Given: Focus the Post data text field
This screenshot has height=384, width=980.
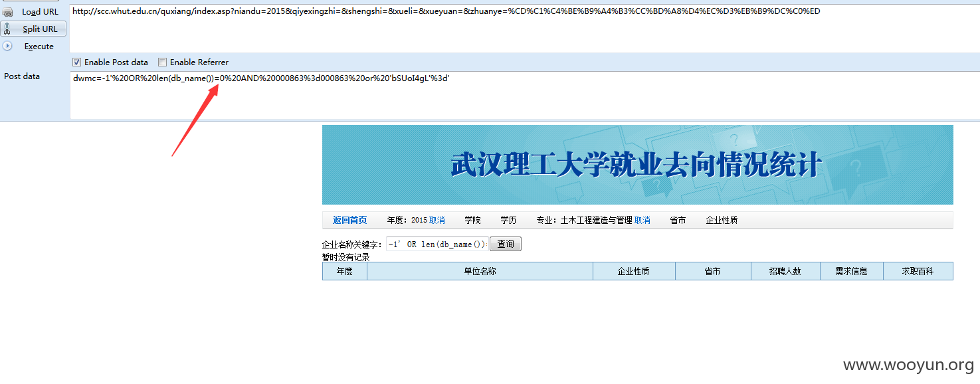Looking at the screenshot, I should (x=524, y=95).
